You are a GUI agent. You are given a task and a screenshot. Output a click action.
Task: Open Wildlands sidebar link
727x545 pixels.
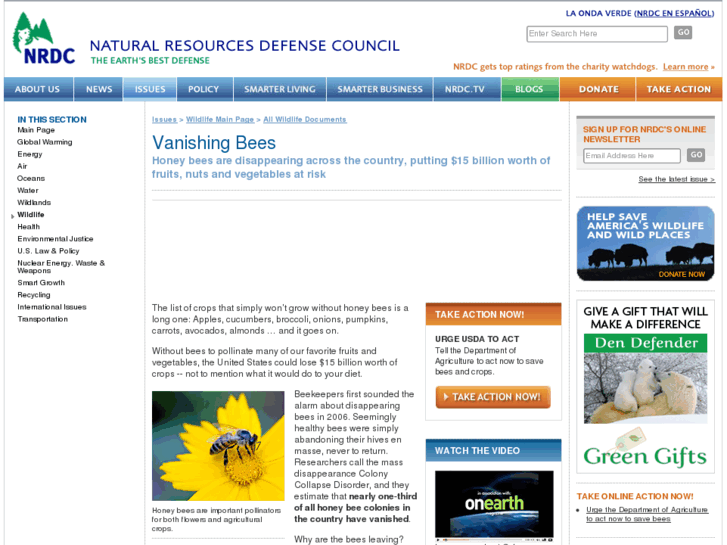pos(34,202)
